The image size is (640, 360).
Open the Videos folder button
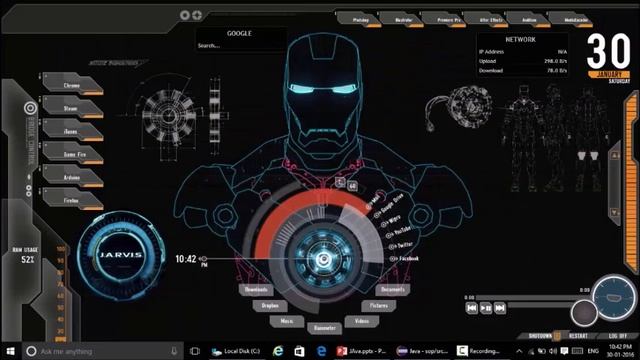[x=362, y=321]
